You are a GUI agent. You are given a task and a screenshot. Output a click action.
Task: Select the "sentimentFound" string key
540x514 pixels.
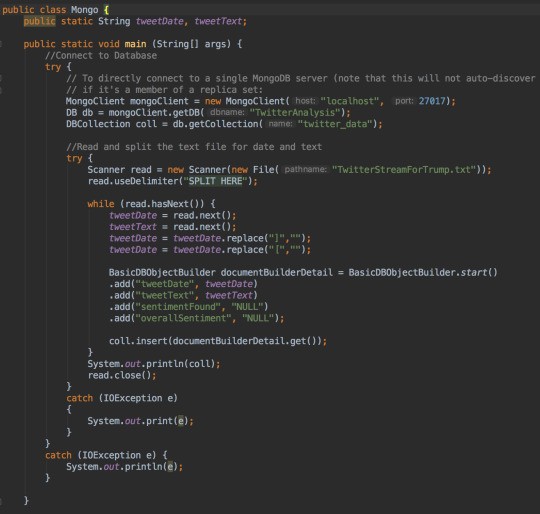click(x=178, y=307)
